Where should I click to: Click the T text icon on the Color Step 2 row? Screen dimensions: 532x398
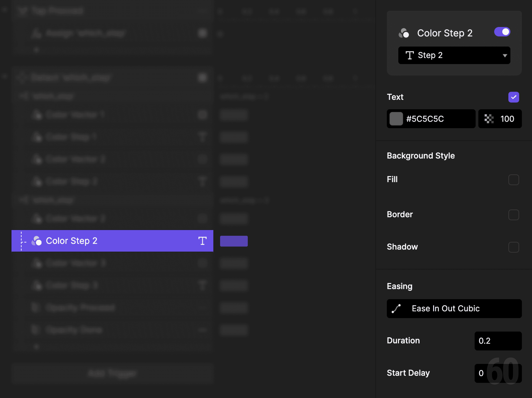pos(203,241)
